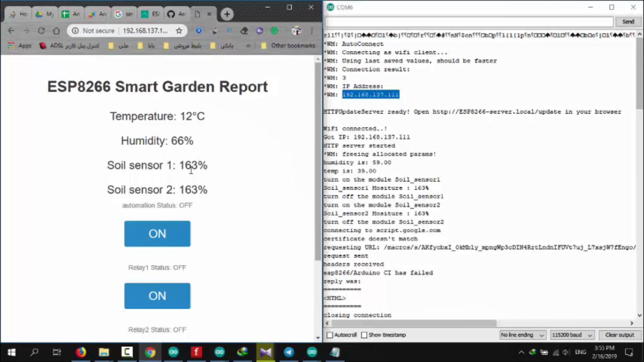Click the Send button in serial monitor
644x362 pixels.
click(628, 21)
